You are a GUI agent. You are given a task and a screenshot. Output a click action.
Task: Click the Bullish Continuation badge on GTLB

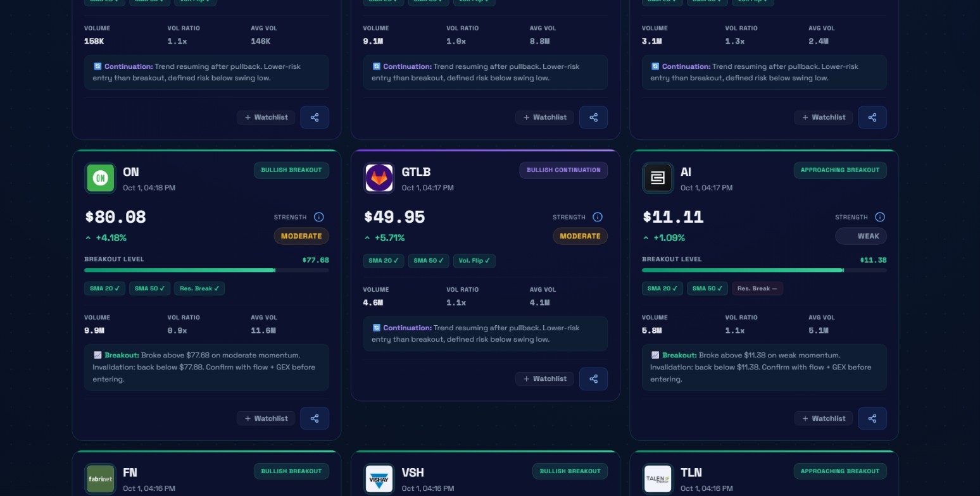pos(563,170)
